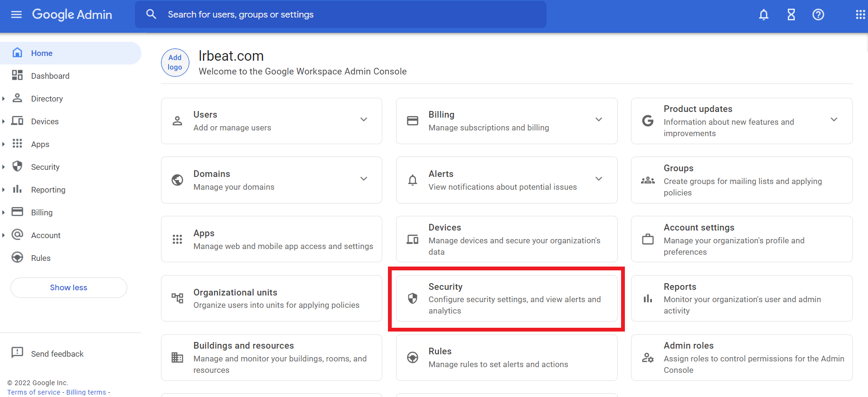This screenshot has height=397, width=868.
Task: Click the Add logo circle
Action: tap(175, 63)
